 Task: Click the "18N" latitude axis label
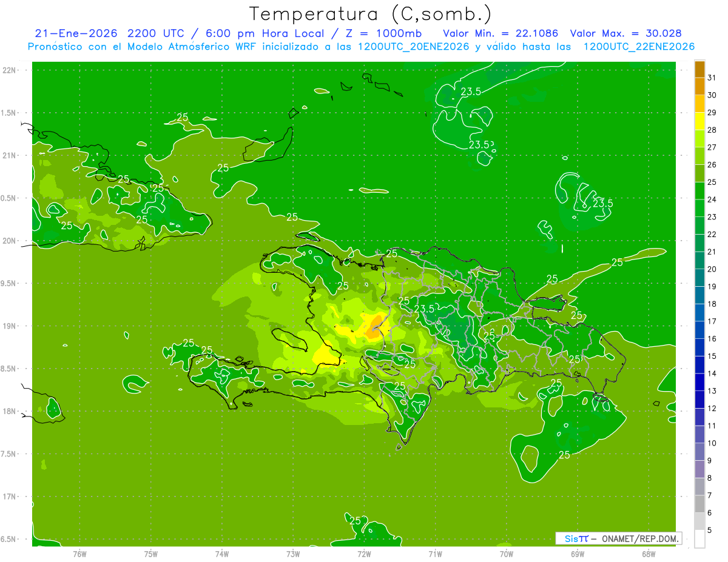pos(10,411)
